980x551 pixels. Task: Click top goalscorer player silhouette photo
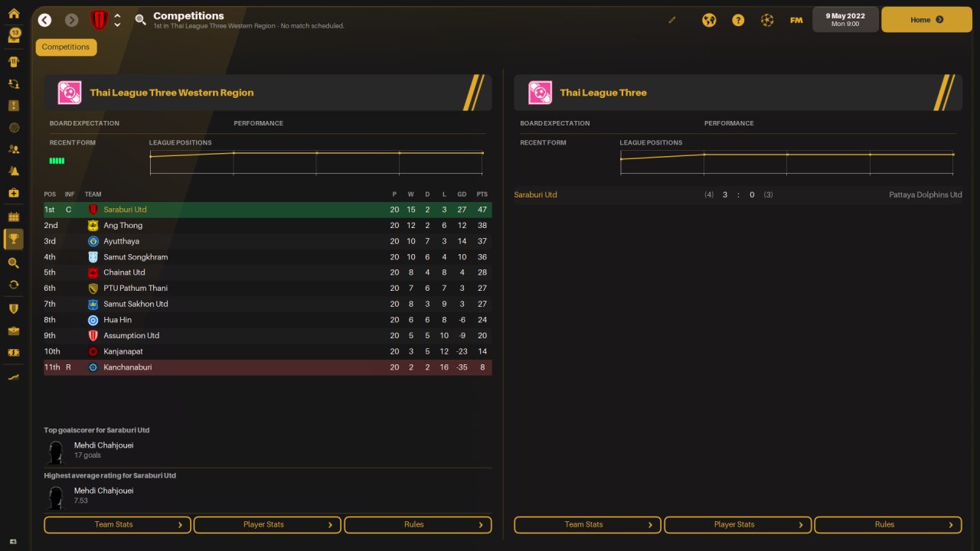pyautogui.click(x=56, y=452)
